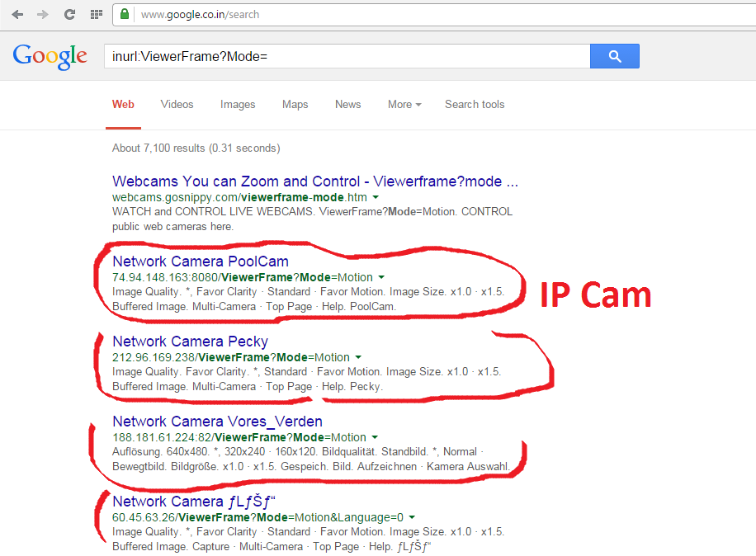This screenshot has width=756, height=556.
Task: Reload the page with refresh icon
Action: (x=69, y=15)
